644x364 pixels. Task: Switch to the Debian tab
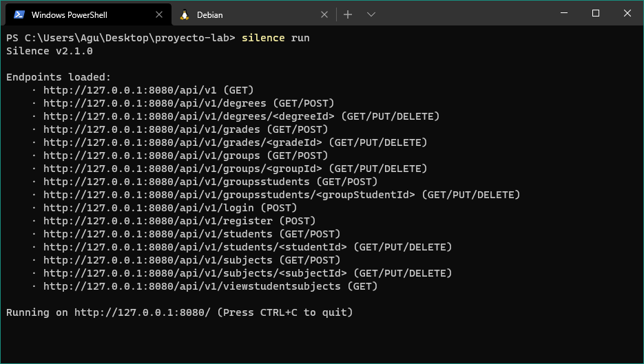(x=253, y=14)
